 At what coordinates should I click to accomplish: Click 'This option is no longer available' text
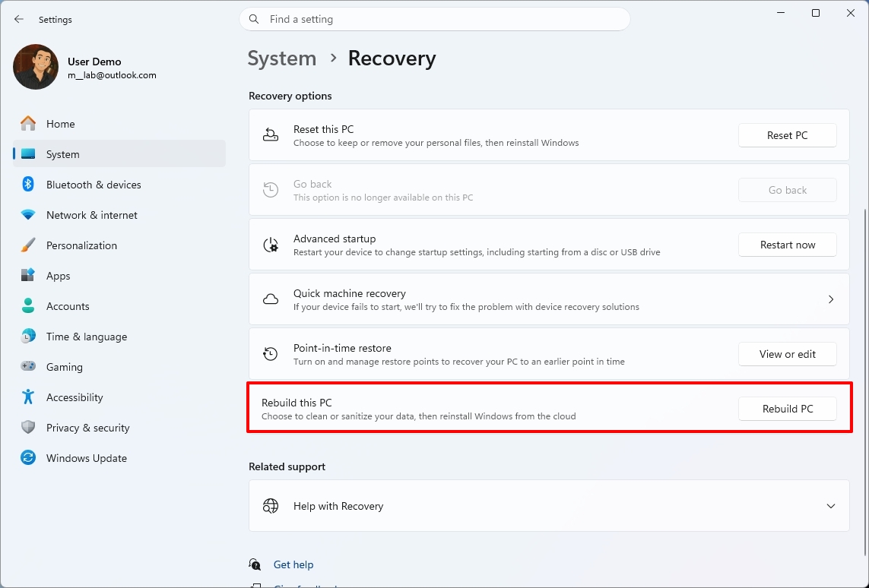383,197
